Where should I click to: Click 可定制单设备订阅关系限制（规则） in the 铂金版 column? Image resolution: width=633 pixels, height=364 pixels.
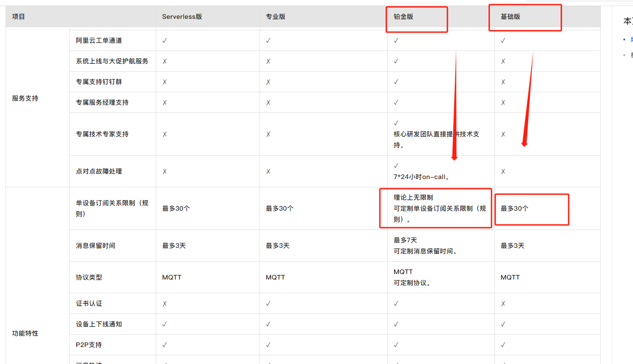[x=440, y=214]
